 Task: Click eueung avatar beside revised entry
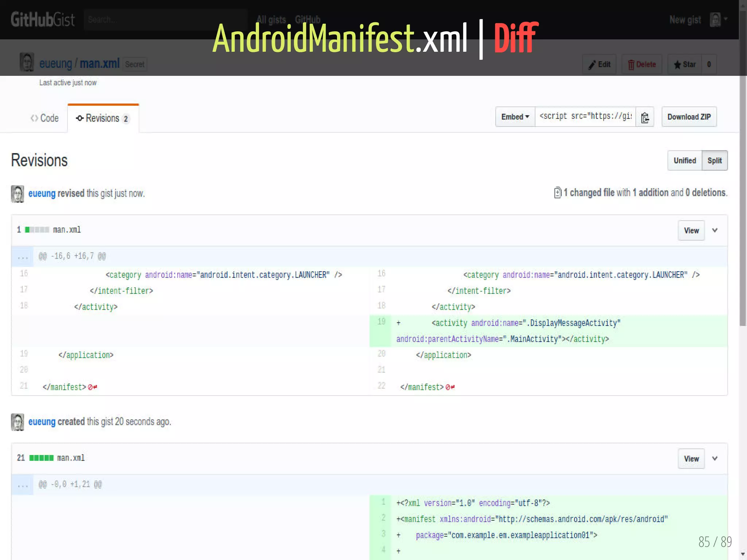tap(18, 194)
